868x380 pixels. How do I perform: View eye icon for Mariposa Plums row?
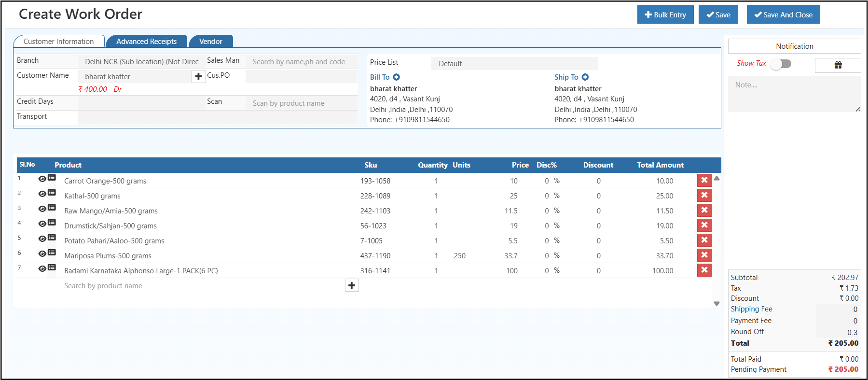tap(42, 253)
